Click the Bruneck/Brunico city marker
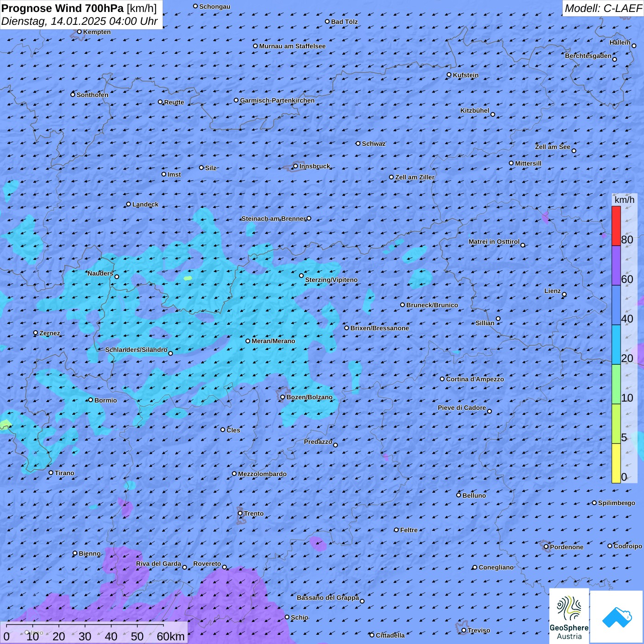 (x=402, y=305)
